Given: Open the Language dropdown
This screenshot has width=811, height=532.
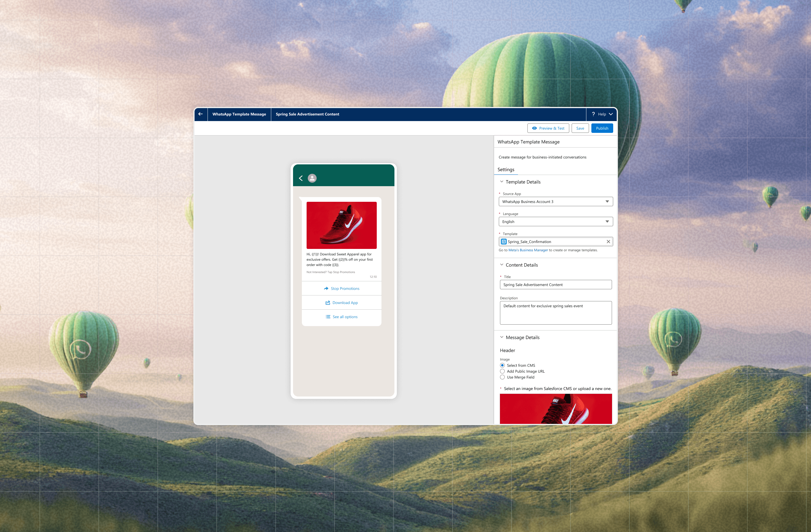Looking at the screenshot, I should (555, 222).
